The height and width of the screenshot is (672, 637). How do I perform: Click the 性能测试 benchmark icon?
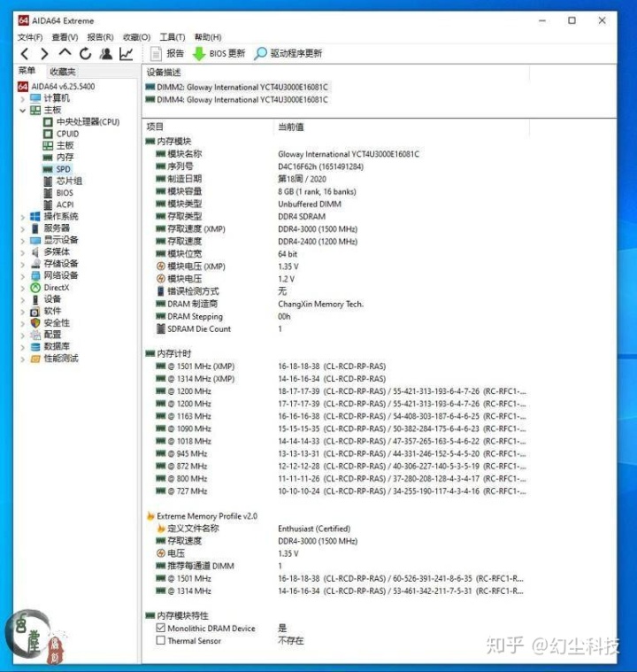tap(35, 359)
